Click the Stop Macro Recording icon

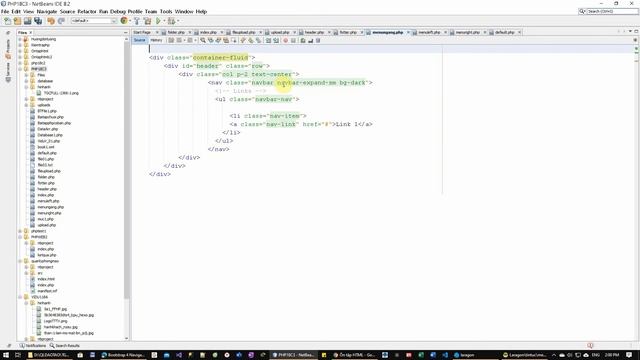(x=293, y=40)
